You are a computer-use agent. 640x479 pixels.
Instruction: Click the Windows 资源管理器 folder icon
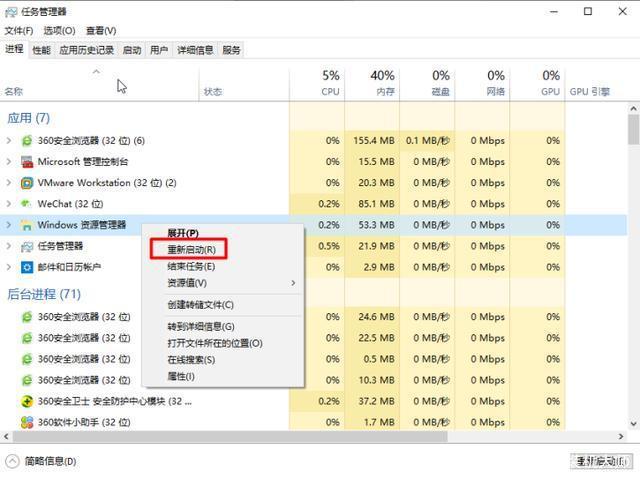[27, 225]
